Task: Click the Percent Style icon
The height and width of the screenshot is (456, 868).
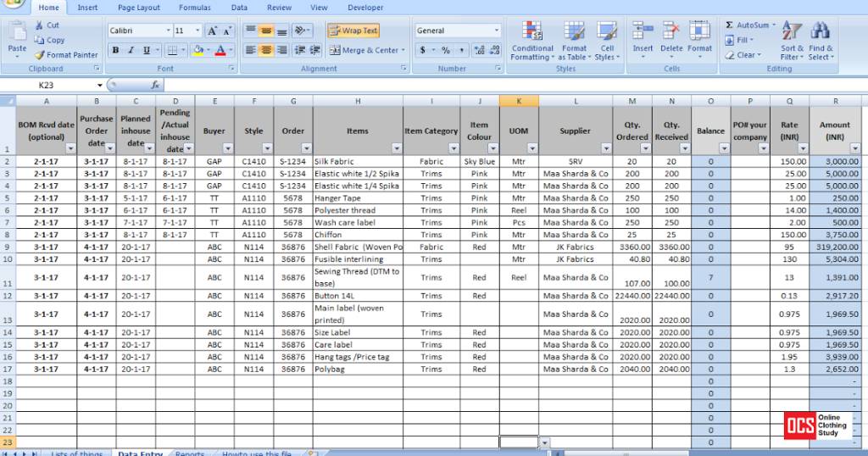Action: [x=445, y=51]
